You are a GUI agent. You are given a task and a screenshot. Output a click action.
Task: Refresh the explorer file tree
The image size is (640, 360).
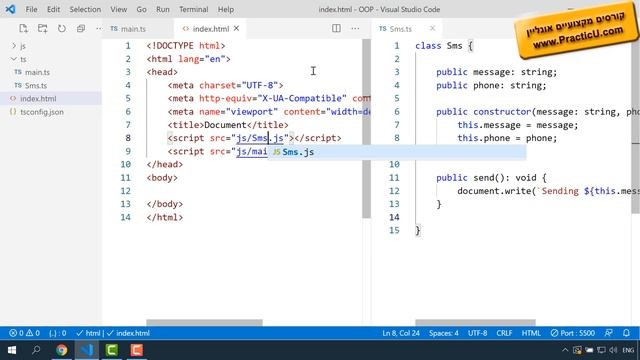tap(62, 29)
